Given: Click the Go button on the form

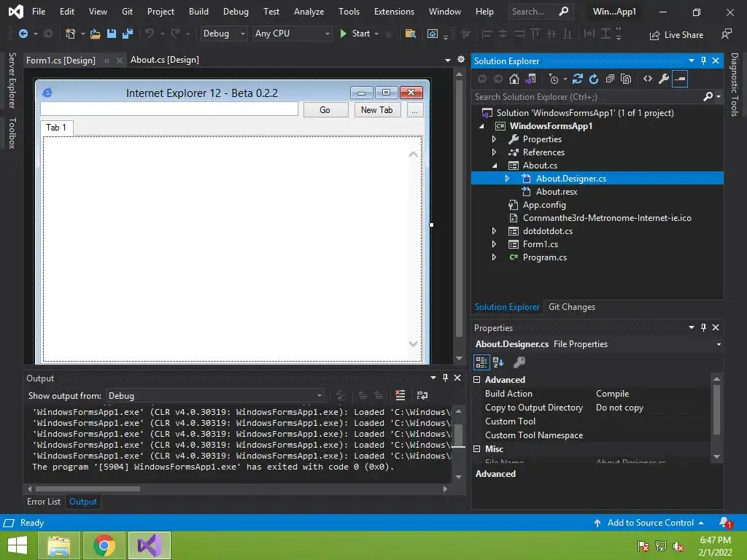Looking at the screenshot, I should pyautogui.click(x=325, y=110).
